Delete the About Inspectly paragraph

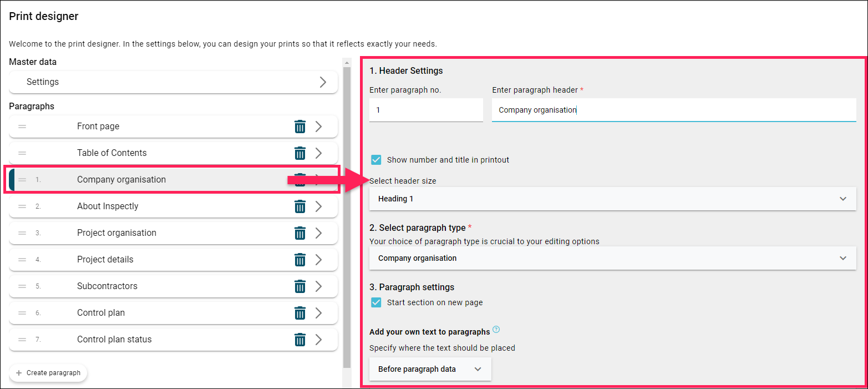[x=300, y=206]
